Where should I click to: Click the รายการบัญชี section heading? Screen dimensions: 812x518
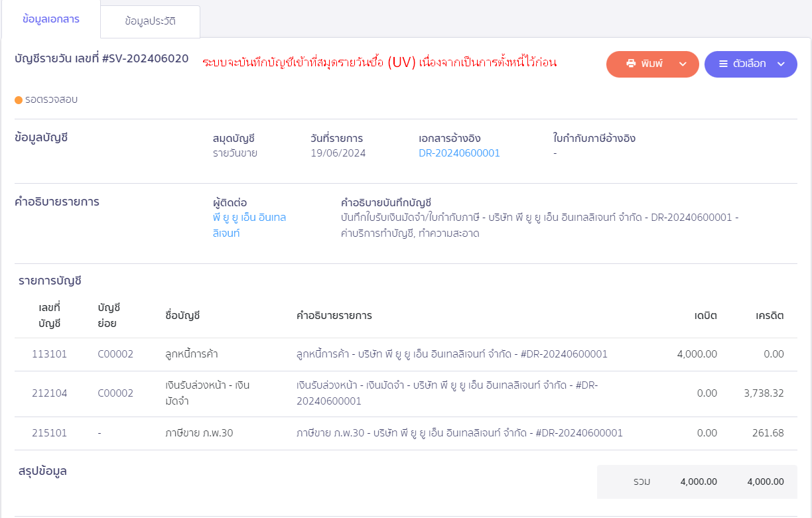pos(50,281)
